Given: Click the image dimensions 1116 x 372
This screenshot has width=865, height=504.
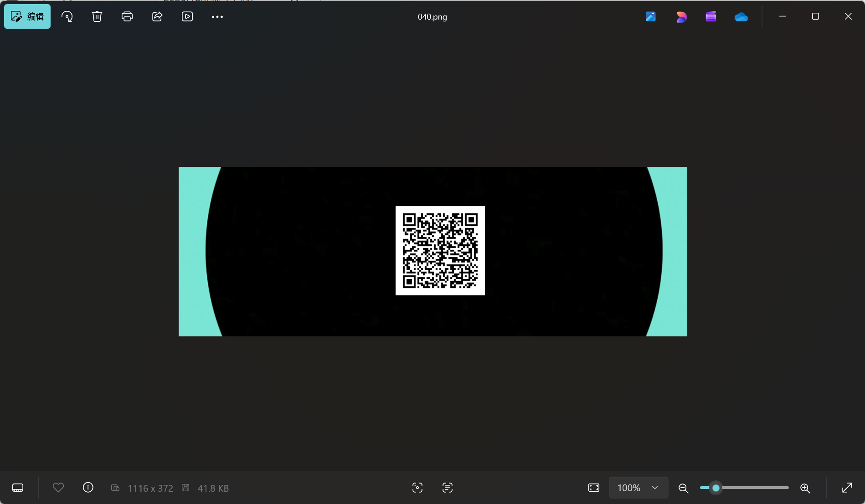Looking at the screenshot, I should tap(150, 488).
